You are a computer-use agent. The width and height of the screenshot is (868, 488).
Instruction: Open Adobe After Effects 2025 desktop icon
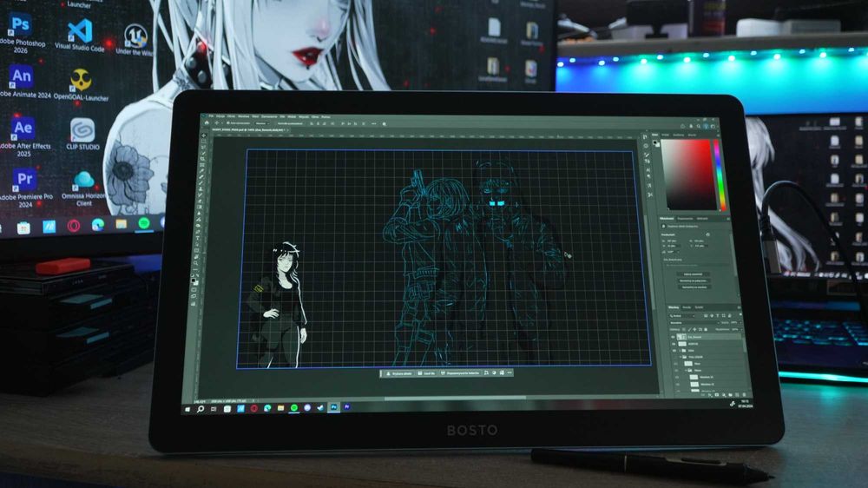tap(23, 128)
